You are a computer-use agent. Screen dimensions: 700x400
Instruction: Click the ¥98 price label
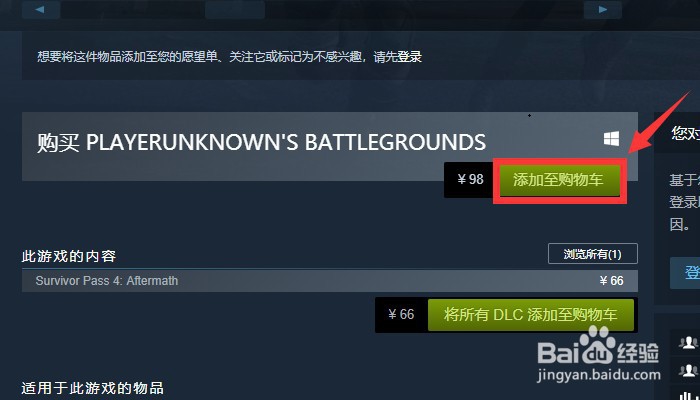[x=471, y=179]
